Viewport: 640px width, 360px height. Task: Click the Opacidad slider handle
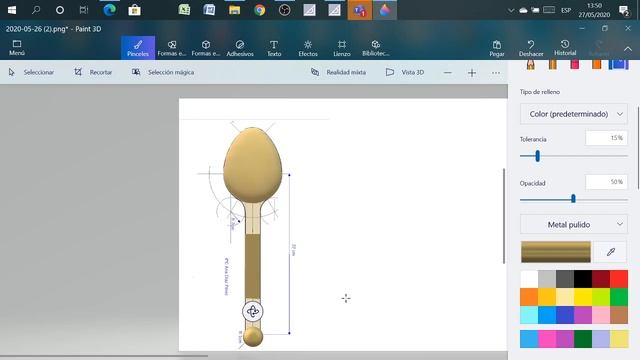click(573, 199)
